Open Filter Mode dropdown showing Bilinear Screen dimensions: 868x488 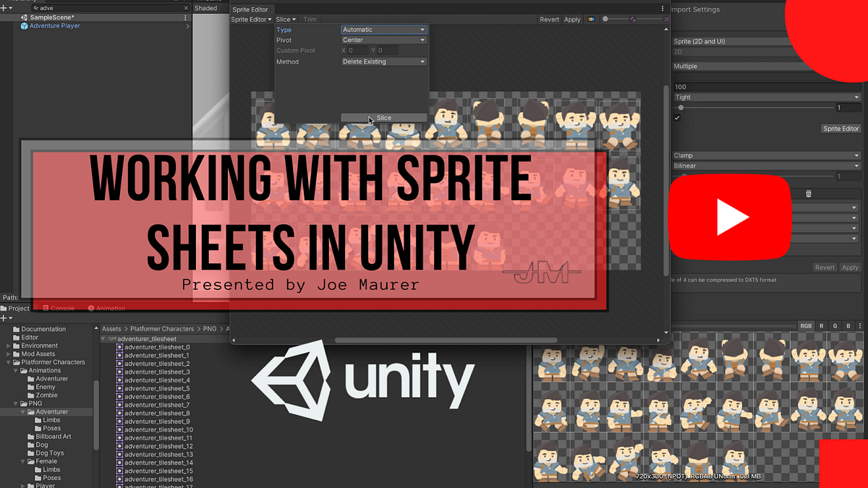(767, 166)
